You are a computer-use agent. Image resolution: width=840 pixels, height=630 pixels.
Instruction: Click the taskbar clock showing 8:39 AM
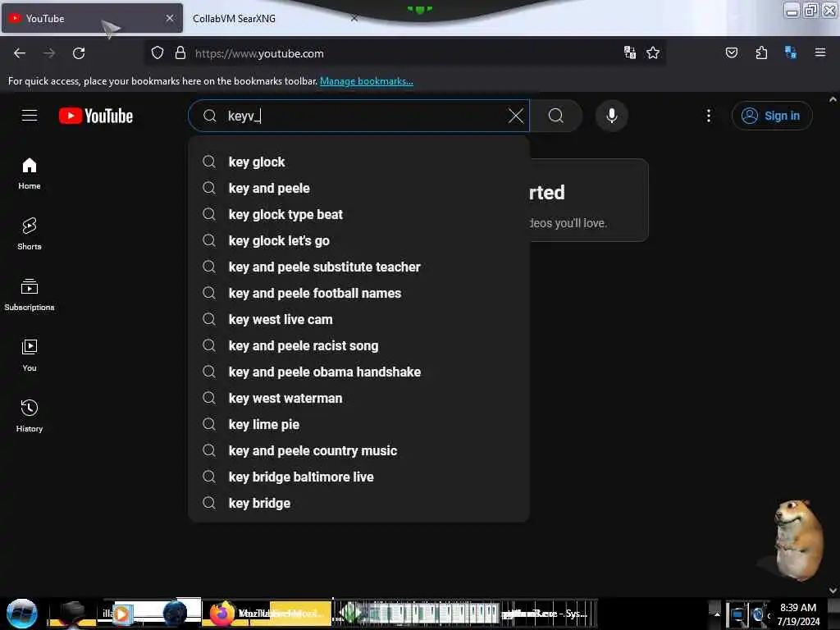click(x=797, y=614)
